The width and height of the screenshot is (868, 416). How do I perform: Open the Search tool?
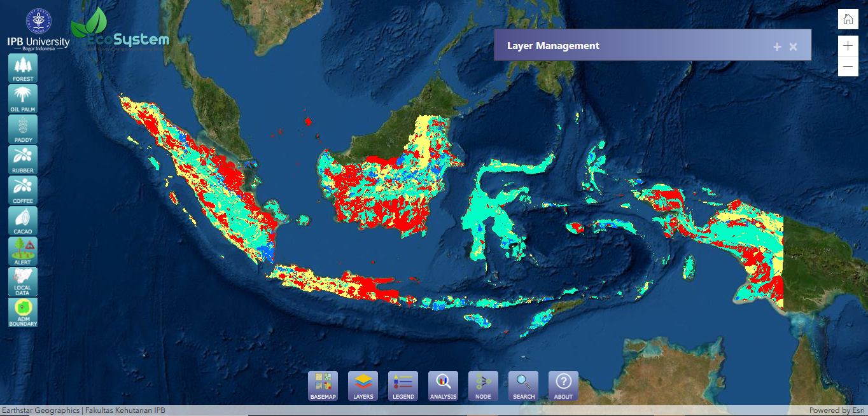(524, 386)
